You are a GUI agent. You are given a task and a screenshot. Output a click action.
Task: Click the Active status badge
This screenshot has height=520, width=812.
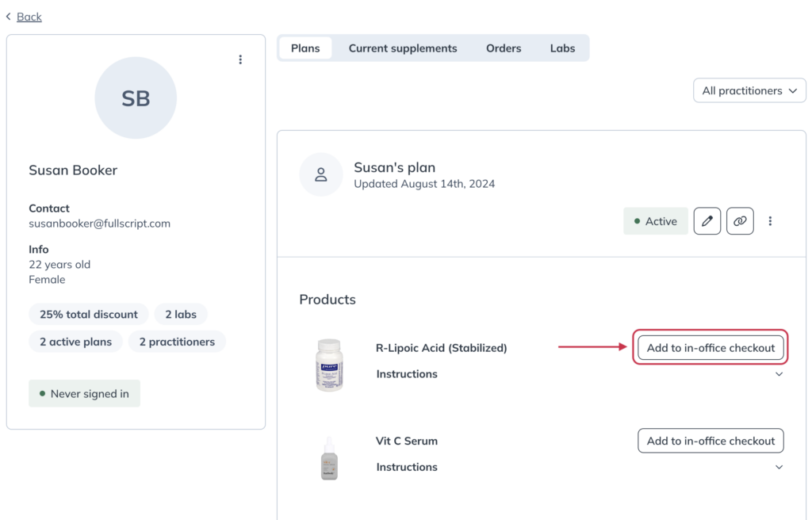[656, 221]
